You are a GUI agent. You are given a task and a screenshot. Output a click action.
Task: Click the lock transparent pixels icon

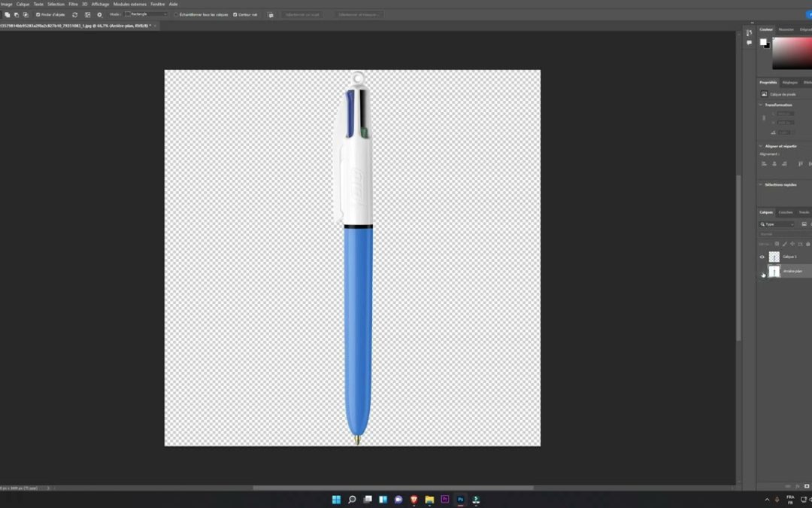click(x=777, y=244)
